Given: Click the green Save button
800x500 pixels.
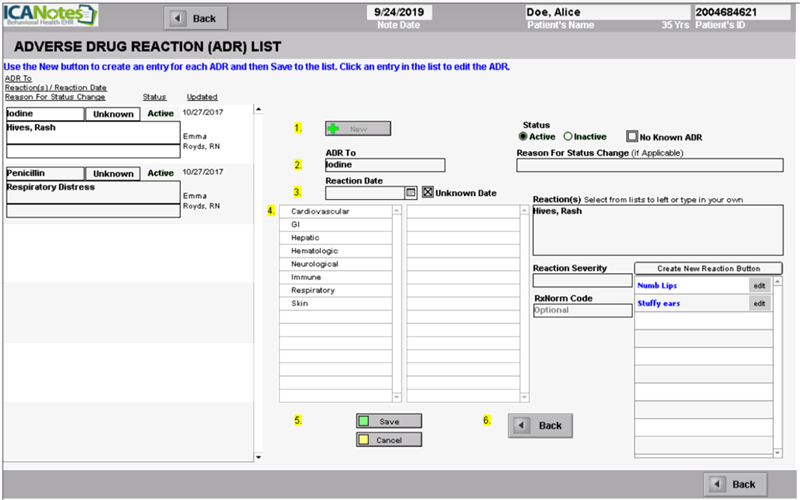Looking at the screenshot, I should [389, 421].
